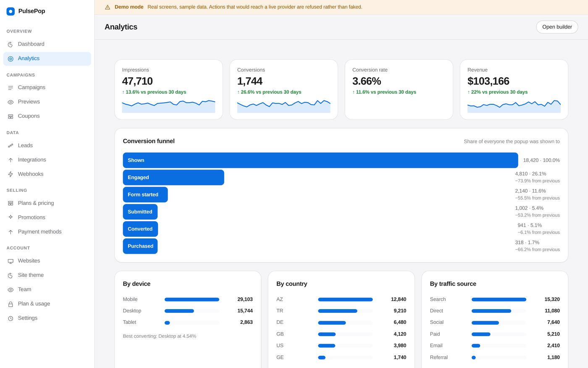The width and height of the screenshot is (588, 368).
Task: Click the Analytics target icon
Action: click(x=10, y=59)
